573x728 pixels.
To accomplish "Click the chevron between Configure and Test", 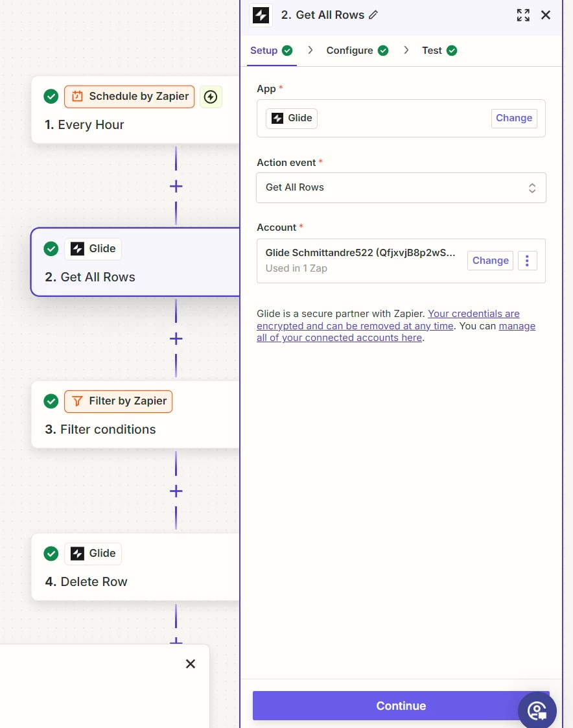I will [406, 50].
